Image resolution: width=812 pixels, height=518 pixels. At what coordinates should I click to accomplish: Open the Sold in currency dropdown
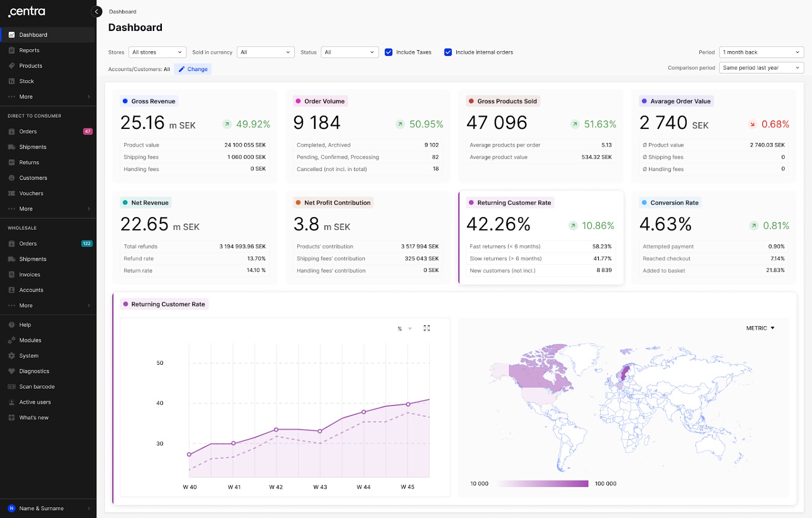pyautogui.click(x=265, y=52)
